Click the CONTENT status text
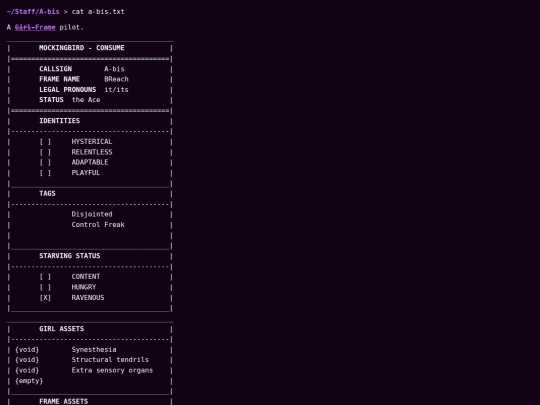 pos(86,277)
